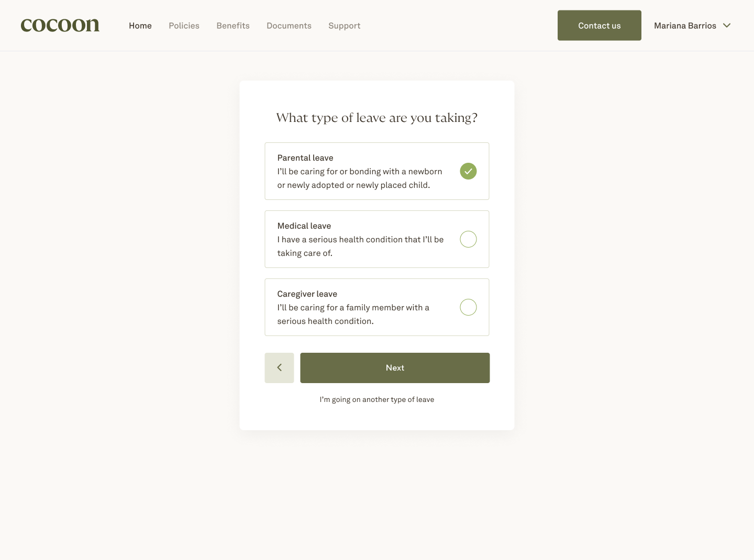This screenshot has height=560, width=754.
Task: Click the 'What type of leave' heading
Action: (x=377, y=118)
